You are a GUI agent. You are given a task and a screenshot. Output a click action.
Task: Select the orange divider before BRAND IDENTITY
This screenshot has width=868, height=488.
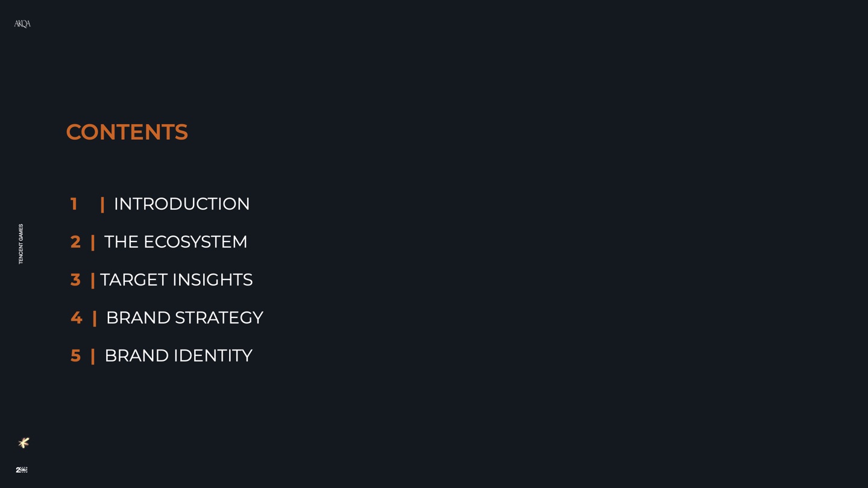[93, 356]
